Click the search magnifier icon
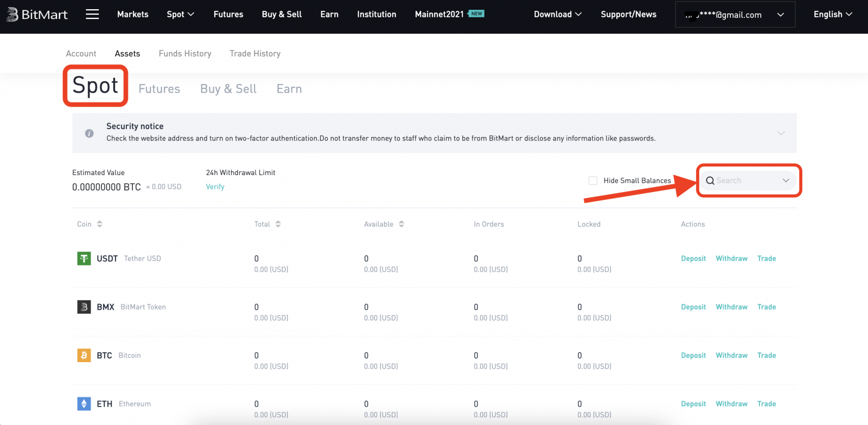Screen dimensions: 868x425 [x=710, y=181]
